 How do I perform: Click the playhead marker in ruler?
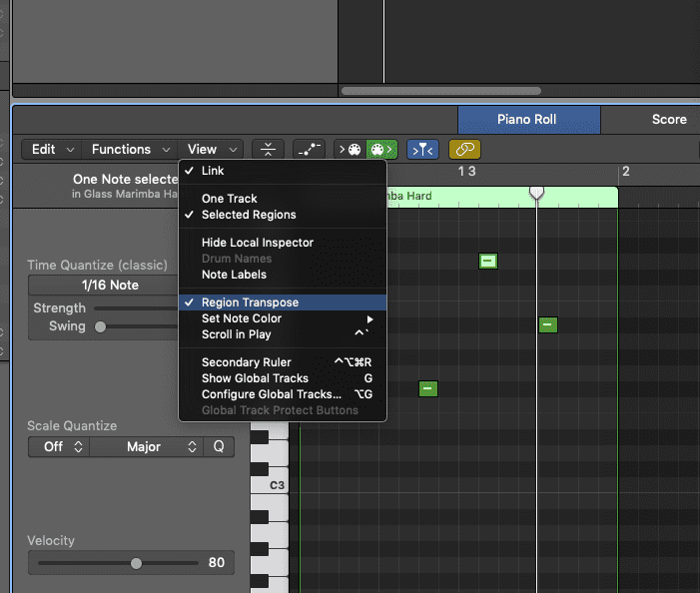536,193
